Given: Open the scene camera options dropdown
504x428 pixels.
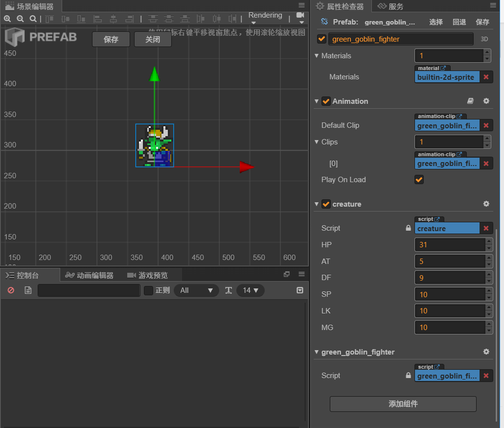Looking at the screenshot, I should coord(300,18).
